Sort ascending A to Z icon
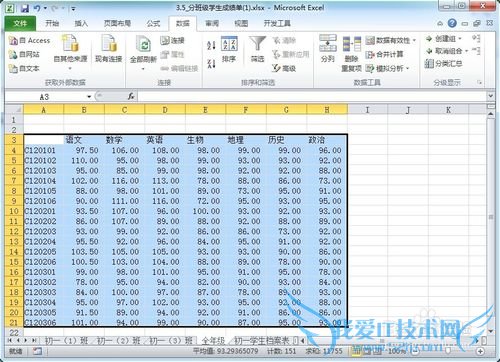This screenshot has height=362, width=500. (211, 45)
